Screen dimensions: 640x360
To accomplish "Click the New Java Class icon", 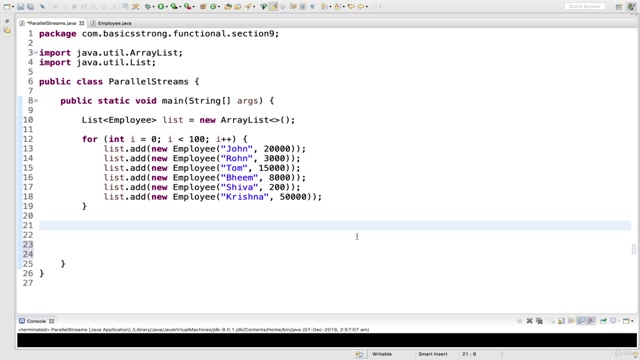I will 213,7.
